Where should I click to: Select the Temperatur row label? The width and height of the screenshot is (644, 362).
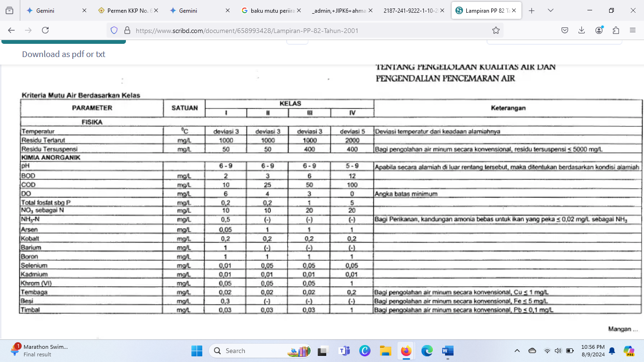[x=38, y=132]
